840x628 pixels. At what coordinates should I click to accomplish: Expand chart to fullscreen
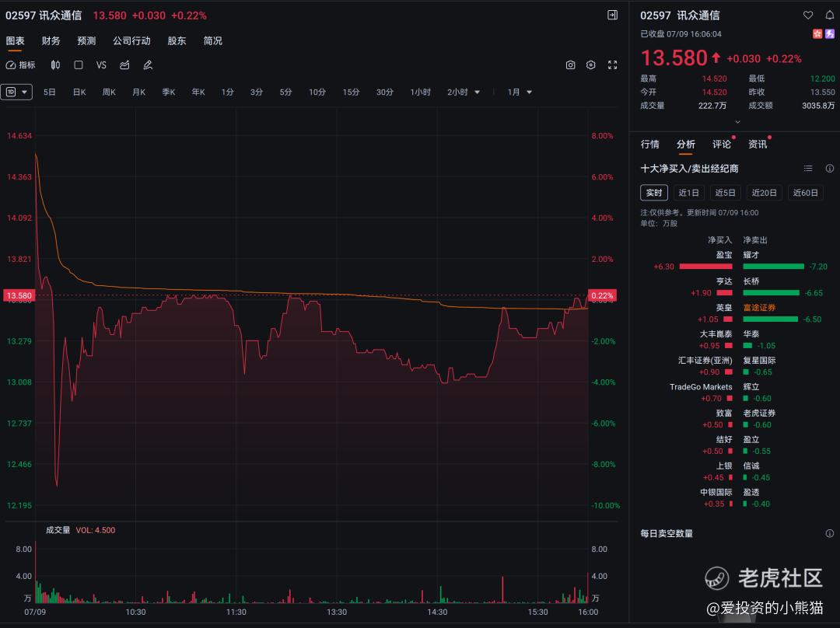tap(612, 65)
